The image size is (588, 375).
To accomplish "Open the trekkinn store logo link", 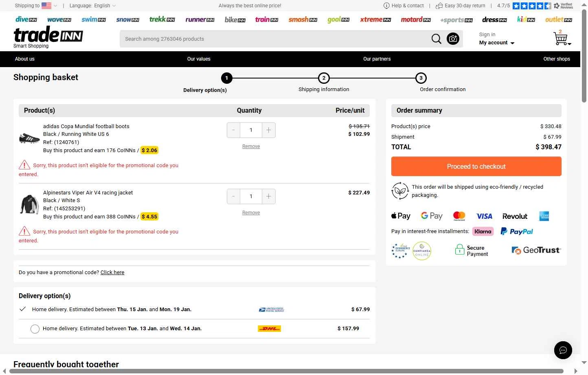I will tap(162, 19).
